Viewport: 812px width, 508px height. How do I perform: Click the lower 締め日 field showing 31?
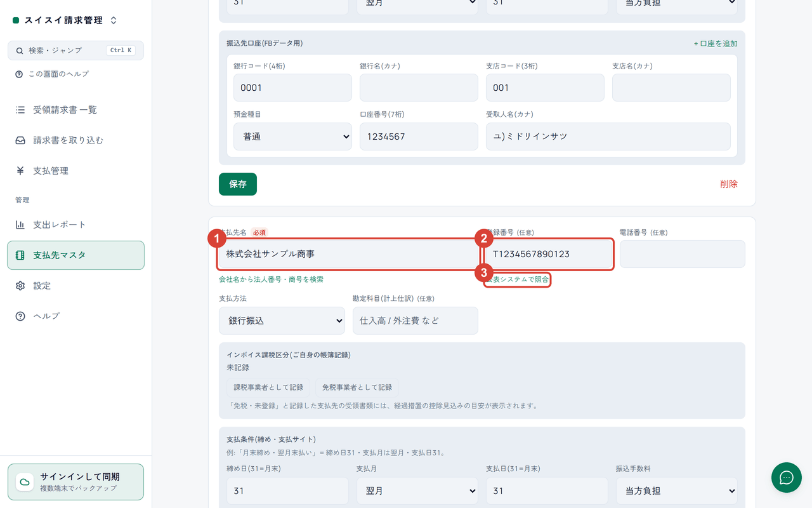[287, 491]
